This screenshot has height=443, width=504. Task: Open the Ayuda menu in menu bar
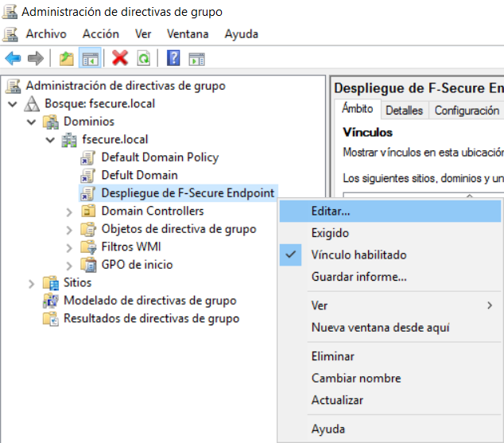pyautogui.click(x=241, y=34)
